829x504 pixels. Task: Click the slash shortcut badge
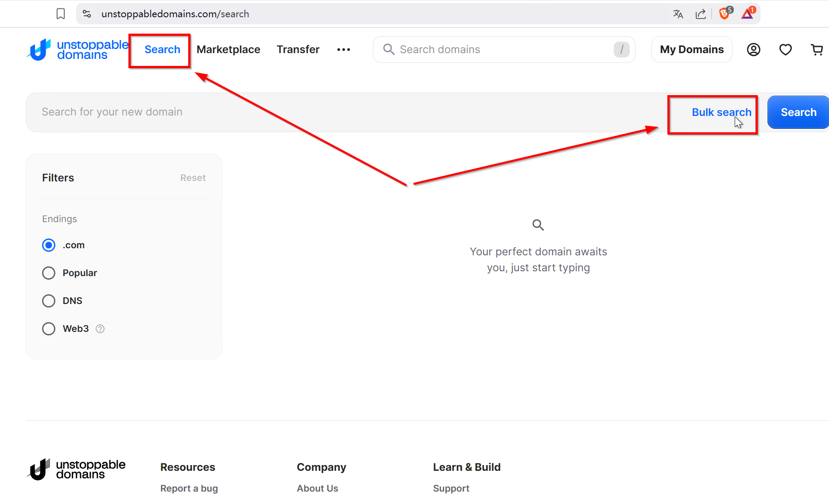point(622,50)
